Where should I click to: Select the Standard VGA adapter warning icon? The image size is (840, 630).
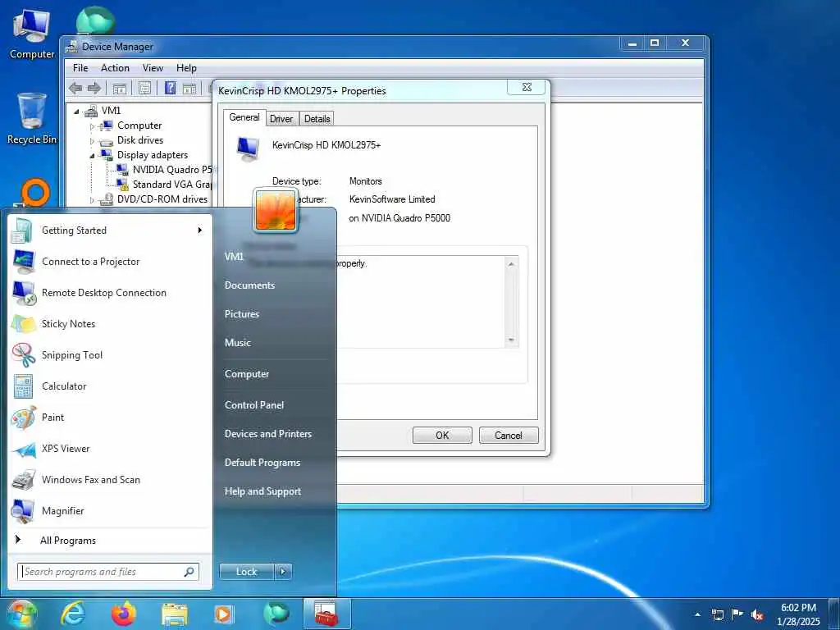(x=123, y=185)
